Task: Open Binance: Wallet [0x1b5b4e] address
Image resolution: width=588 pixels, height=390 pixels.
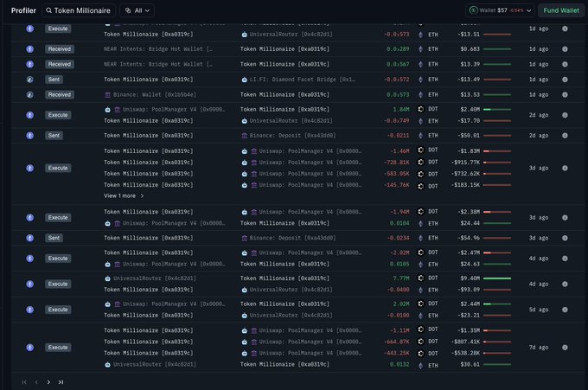Action: (x=155, y=94)
